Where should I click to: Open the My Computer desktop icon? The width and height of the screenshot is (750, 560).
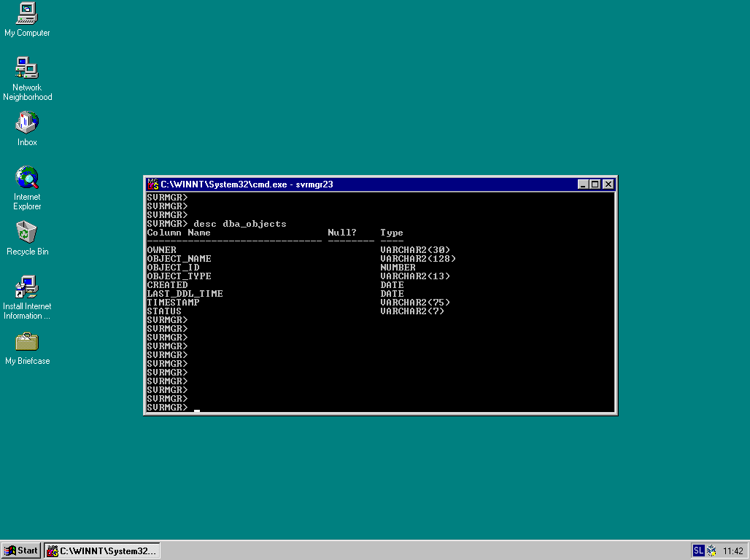27,14
